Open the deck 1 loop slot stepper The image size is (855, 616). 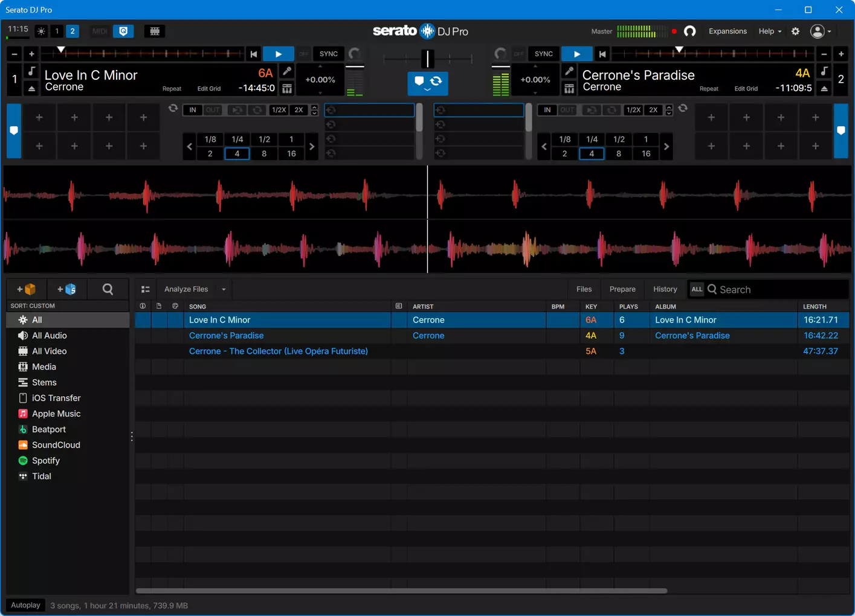(x=314, y=110)
